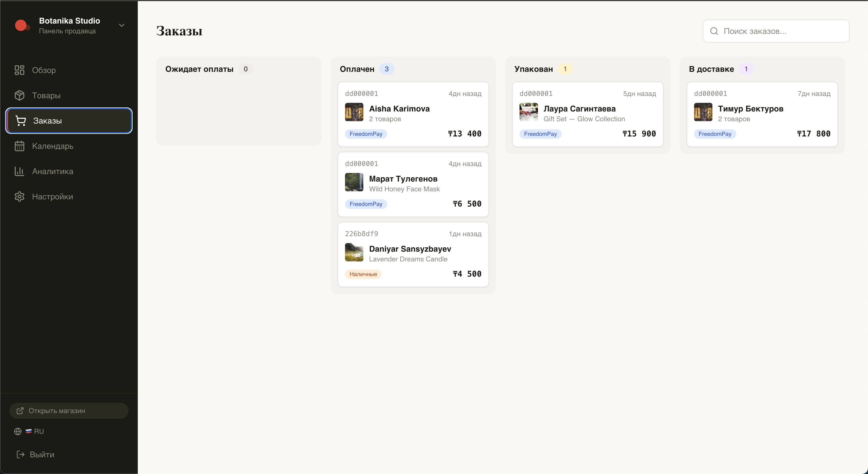The width and height of the screenshot is (868, 474).
Task: Click the 1 count badge for В доставке
Action: 746,69
